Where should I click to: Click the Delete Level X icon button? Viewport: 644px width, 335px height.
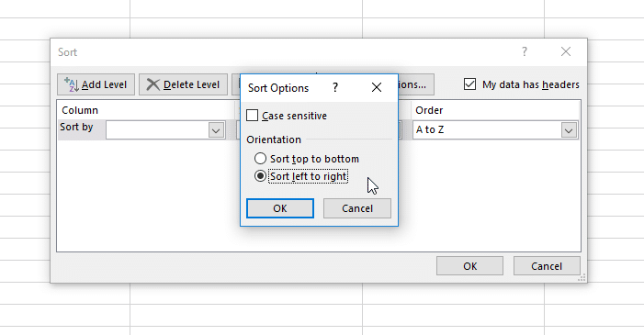(183, 84)
